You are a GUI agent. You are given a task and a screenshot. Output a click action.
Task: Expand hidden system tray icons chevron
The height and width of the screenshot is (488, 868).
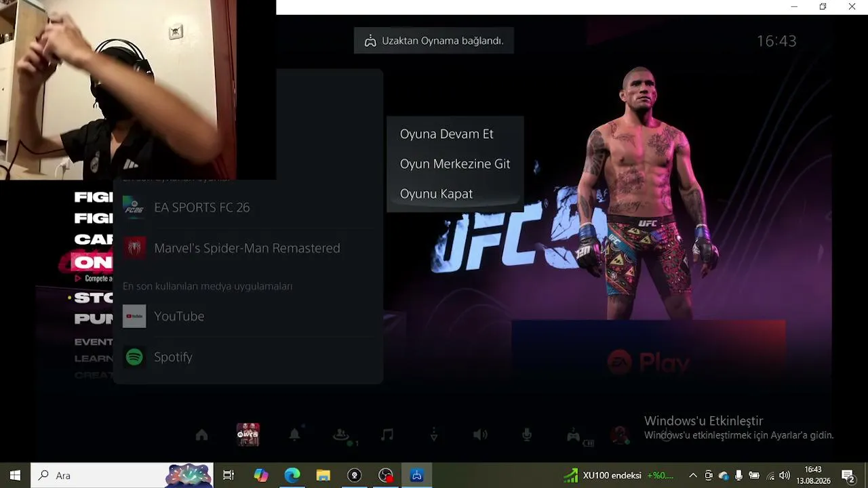[692, 475]
